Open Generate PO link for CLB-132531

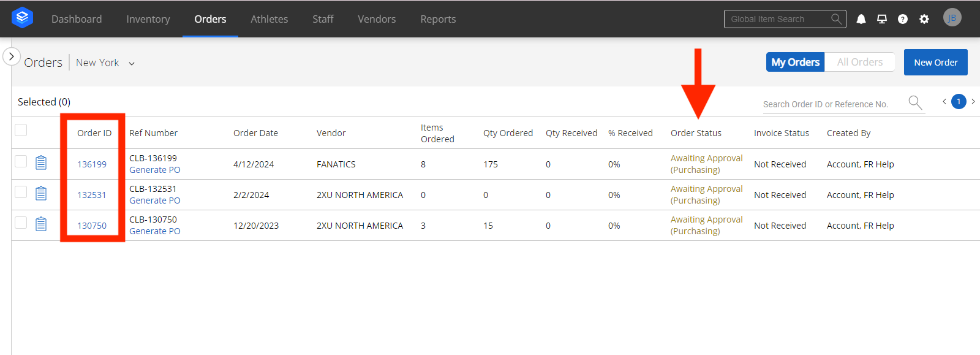(154, 200)
